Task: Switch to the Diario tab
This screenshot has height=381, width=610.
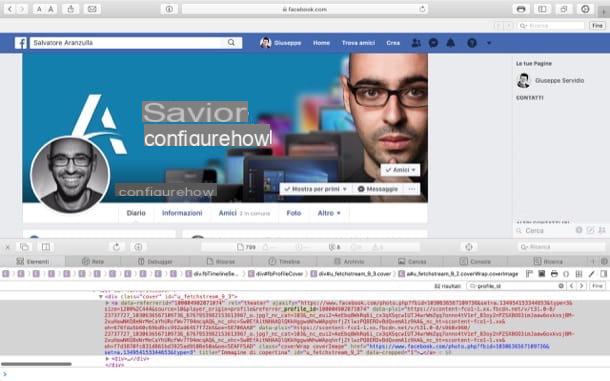Action: 136,213
